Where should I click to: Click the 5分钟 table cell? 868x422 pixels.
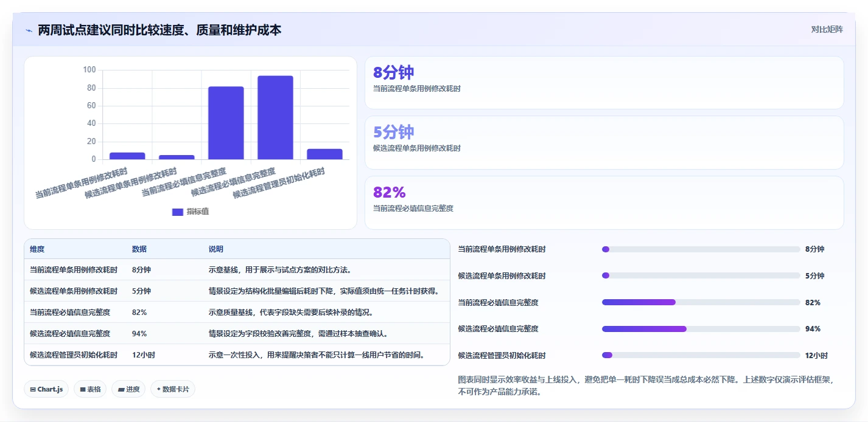tap(141, 291)
